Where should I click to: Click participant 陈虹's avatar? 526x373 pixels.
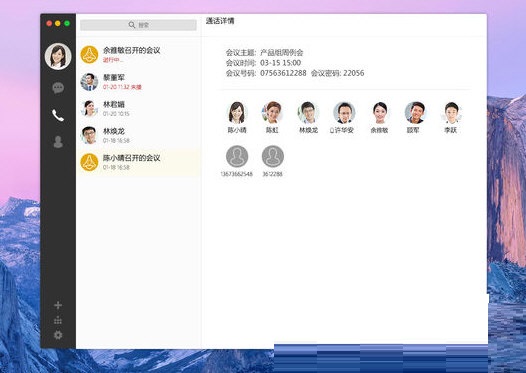point(272,113)
